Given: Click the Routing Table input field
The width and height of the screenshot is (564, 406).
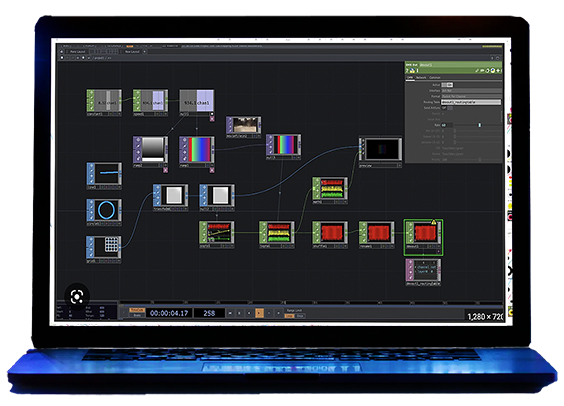Looking at the screenshot, I should pyautogui.click(x=471, y=102).
